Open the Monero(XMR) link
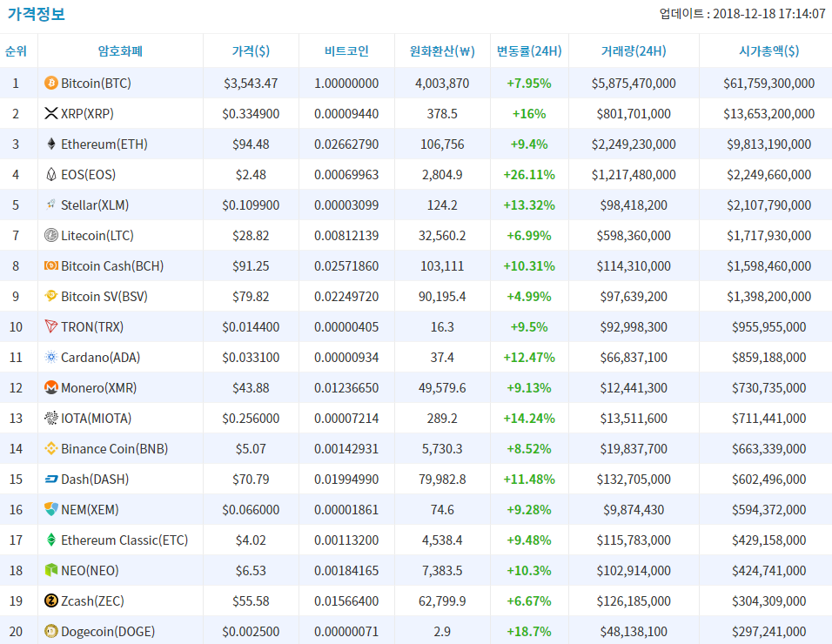The image size is (832, 644). 99,388
